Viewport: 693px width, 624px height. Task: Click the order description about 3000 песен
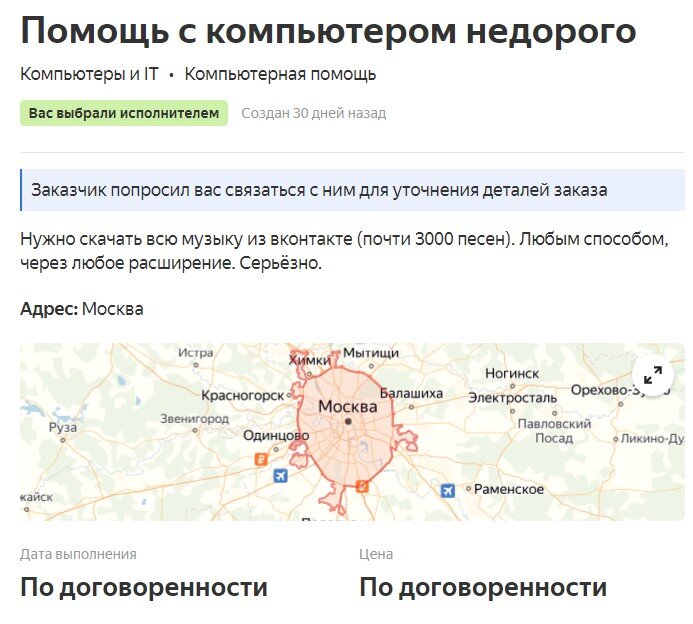(x=345, y=251)
